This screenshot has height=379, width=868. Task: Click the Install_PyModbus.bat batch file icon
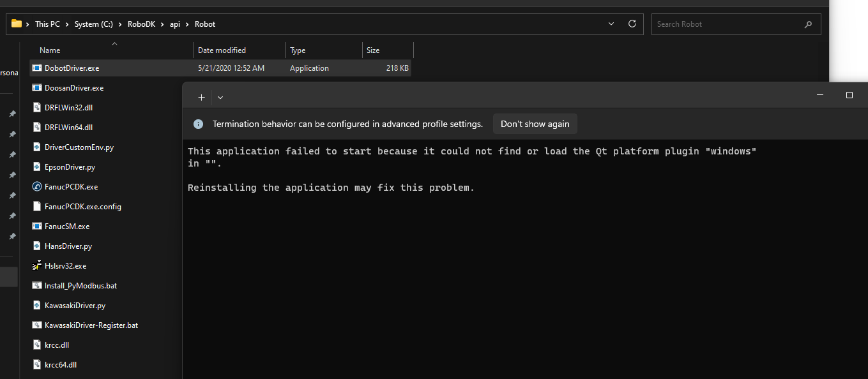click(37, 286)
